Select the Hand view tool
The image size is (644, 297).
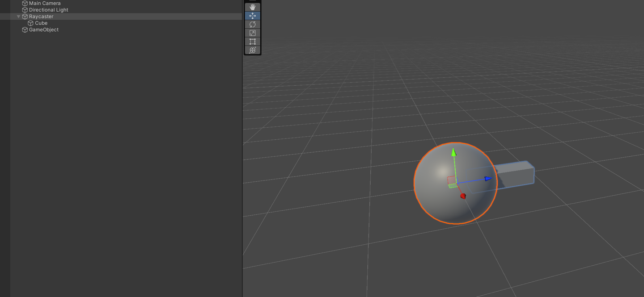click(252, 6)
